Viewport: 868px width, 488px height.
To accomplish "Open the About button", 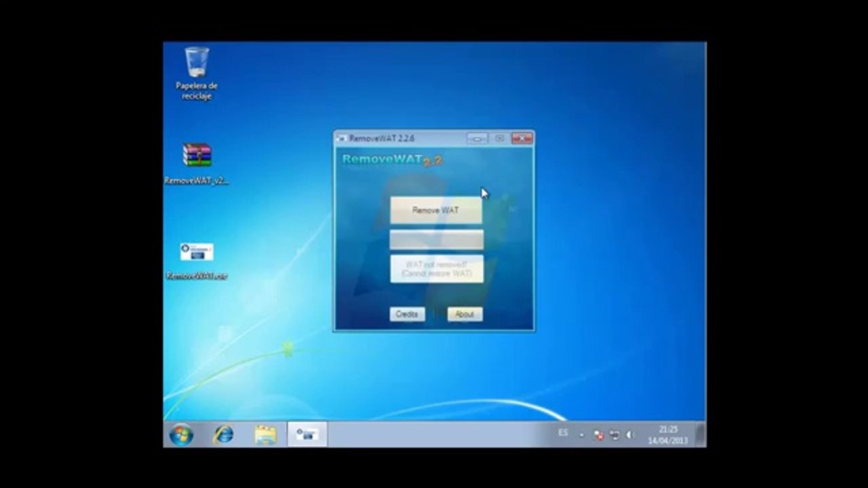I will [465, 314].
